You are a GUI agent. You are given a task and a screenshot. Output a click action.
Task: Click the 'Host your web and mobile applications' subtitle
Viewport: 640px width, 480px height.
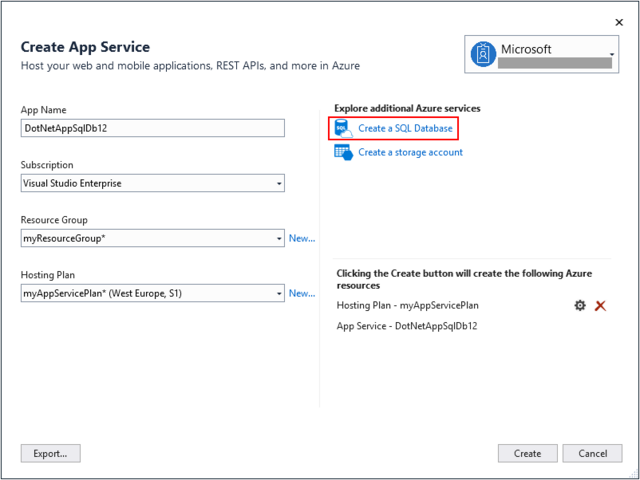190,66
